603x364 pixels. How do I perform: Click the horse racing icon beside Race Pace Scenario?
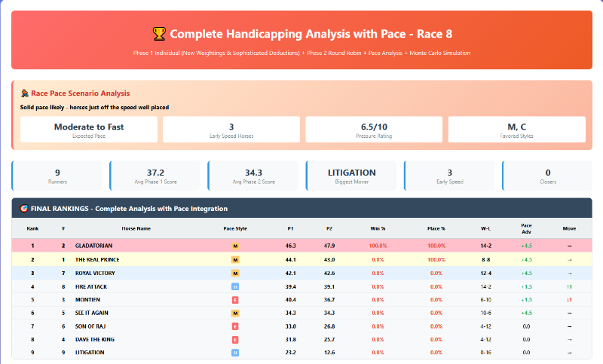tap(24, 93)
